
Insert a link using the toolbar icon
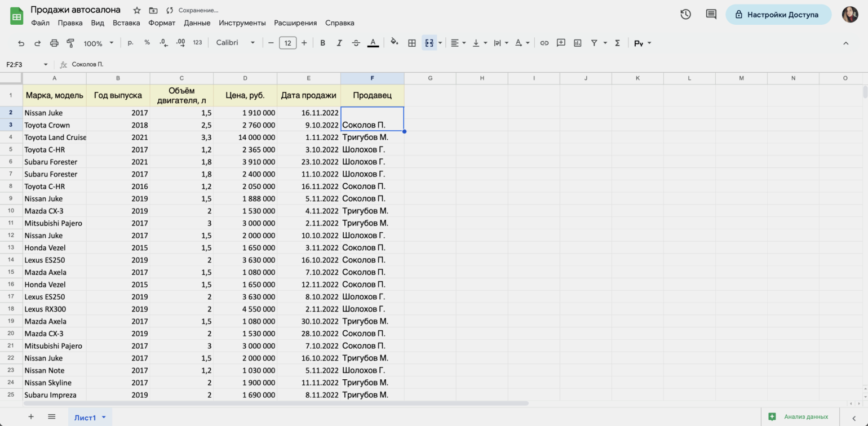point(544,43)
